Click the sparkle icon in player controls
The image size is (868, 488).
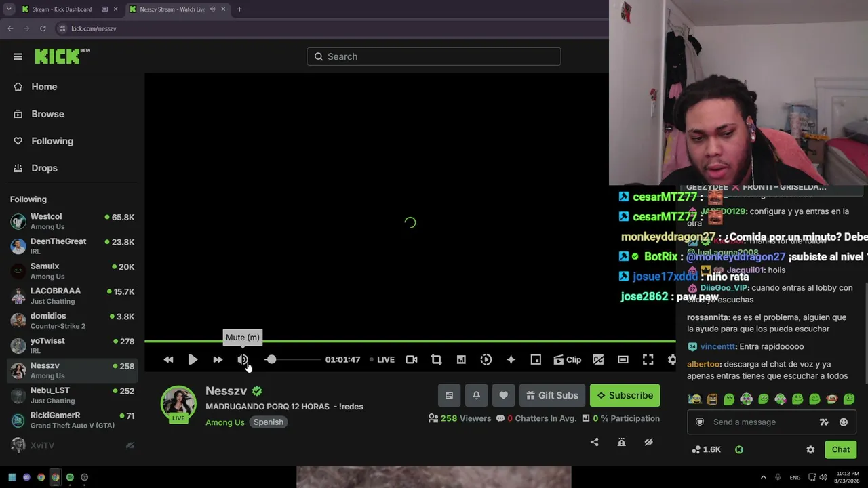pos(511,359)
